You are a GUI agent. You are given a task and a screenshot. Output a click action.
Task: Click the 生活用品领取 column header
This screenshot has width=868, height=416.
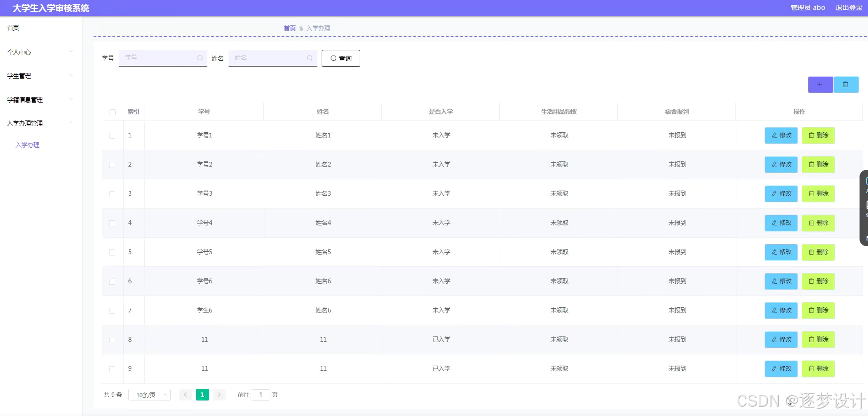[559, 112]
